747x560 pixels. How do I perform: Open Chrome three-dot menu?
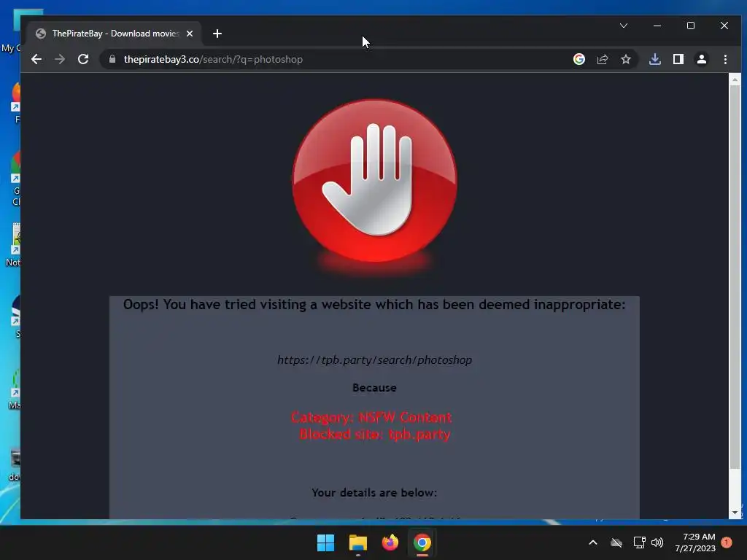tap(725, 59)
